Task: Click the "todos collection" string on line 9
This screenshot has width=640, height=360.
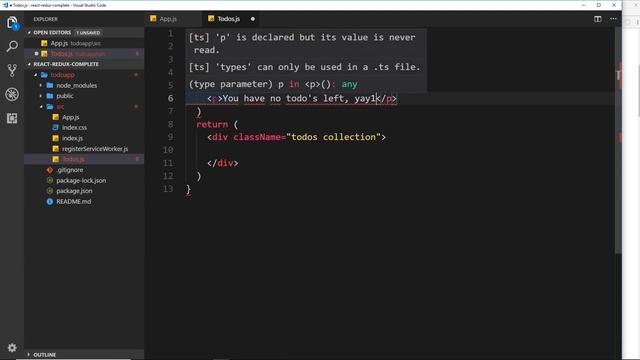Action: coord(333,137)
